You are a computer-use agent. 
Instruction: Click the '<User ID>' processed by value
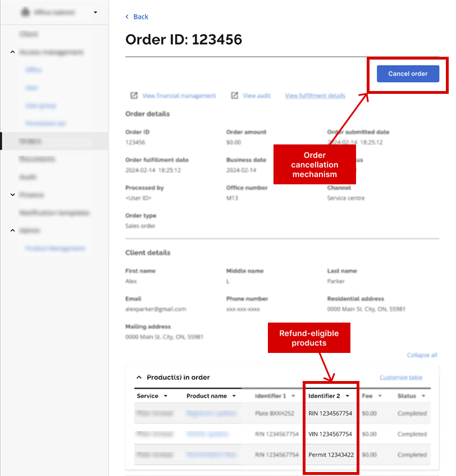coord(138,198)
